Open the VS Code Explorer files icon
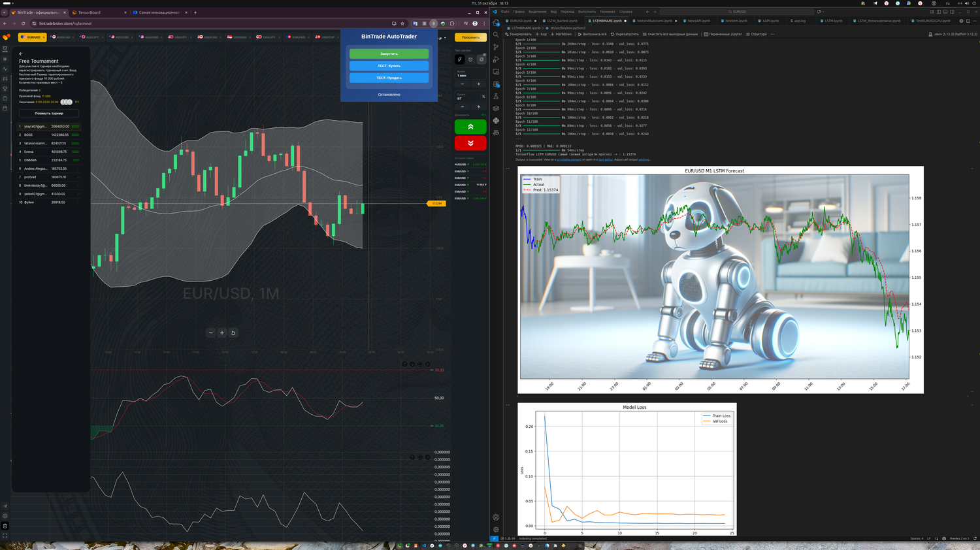The width and height of the screenshot is (980, 550). coord(496,22)
